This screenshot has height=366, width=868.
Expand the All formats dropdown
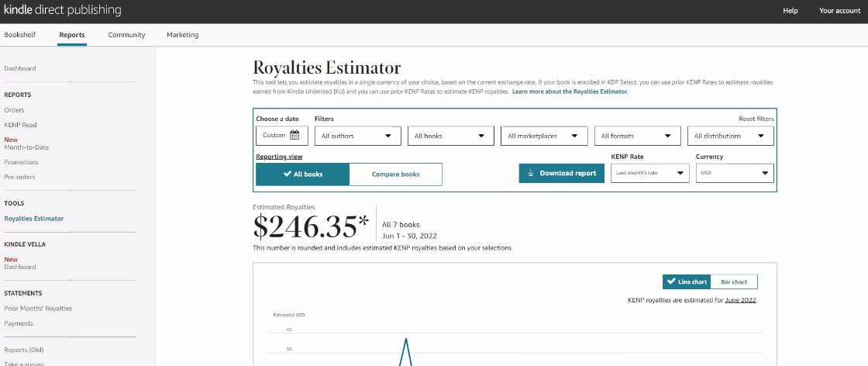pos(637,136)
